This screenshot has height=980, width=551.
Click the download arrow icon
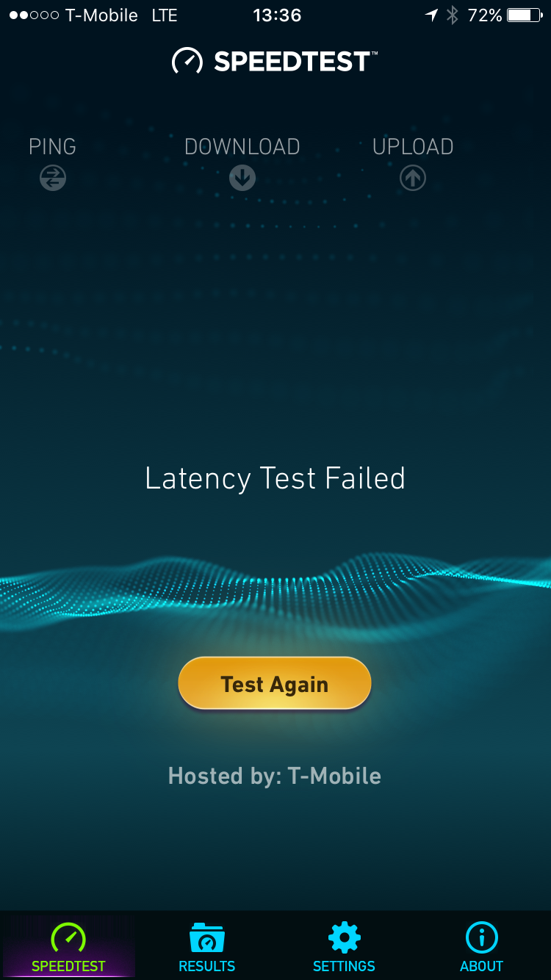pos(242,178)
